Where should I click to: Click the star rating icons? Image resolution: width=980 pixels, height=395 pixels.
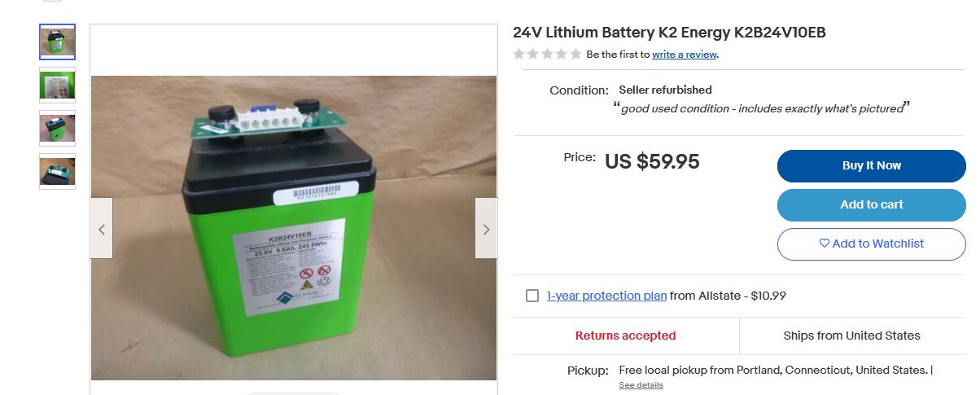click(x=547, y=55)
